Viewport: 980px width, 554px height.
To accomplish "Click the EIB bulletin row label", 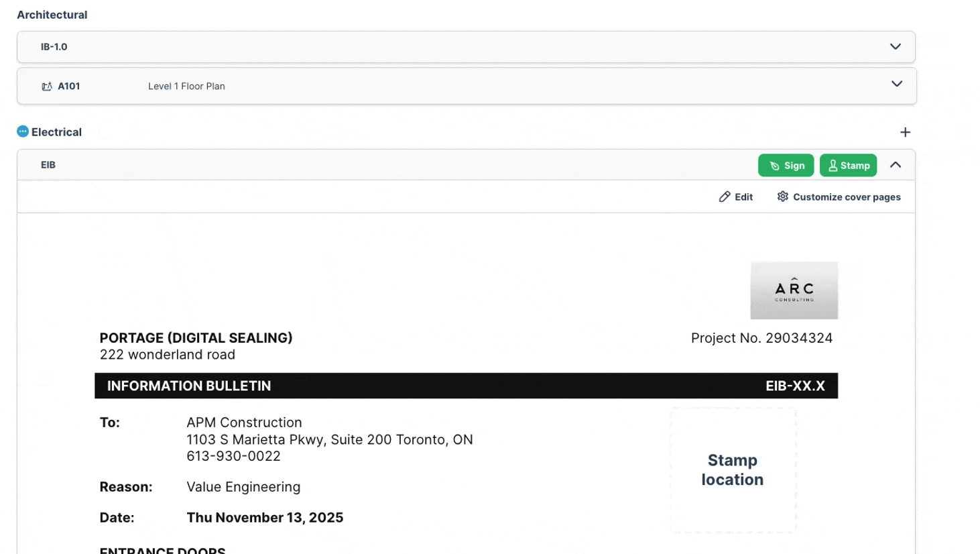I will [x=48, y=165].
